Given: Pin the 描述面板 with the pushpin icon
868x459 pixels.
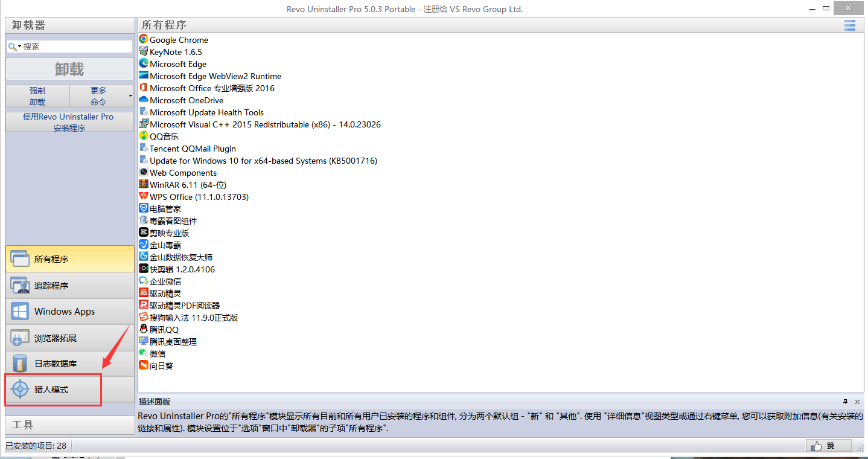Looking at the screenshot, I should [x=846, y=402].
